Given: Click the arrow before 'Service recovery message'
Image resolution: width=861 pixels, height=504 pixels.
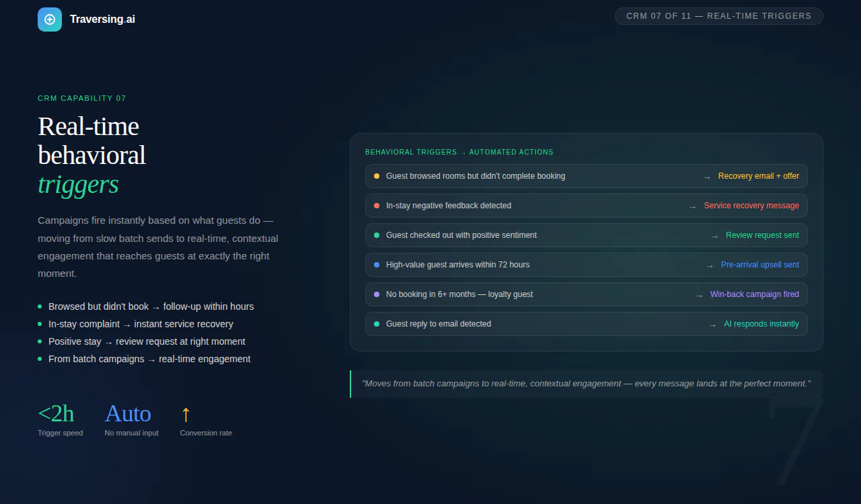Looking at the screenshot, I should (693, 206).
